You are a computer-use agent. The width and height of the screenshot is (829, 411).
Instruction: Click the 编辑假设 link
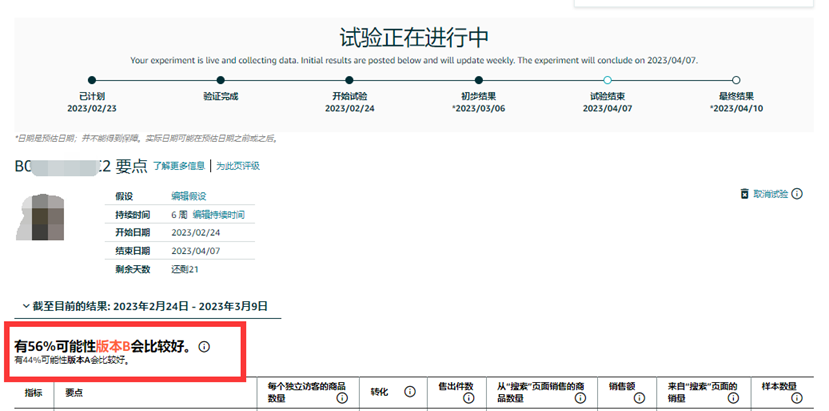[189, 197]
